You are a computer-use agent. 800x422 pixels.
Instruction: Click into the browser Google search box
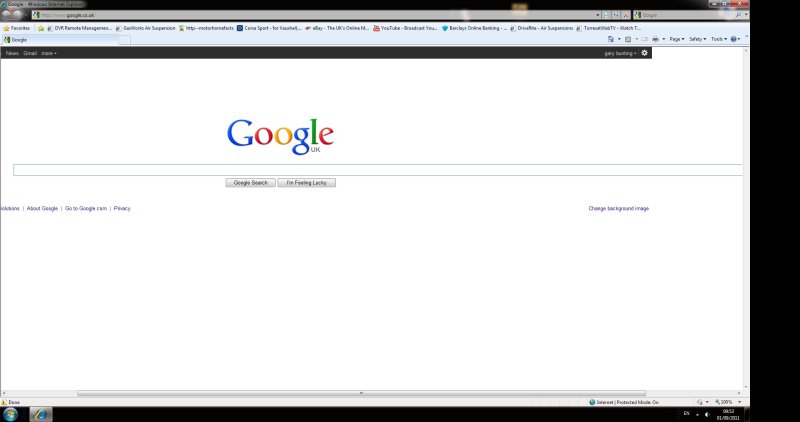(686, 15)
